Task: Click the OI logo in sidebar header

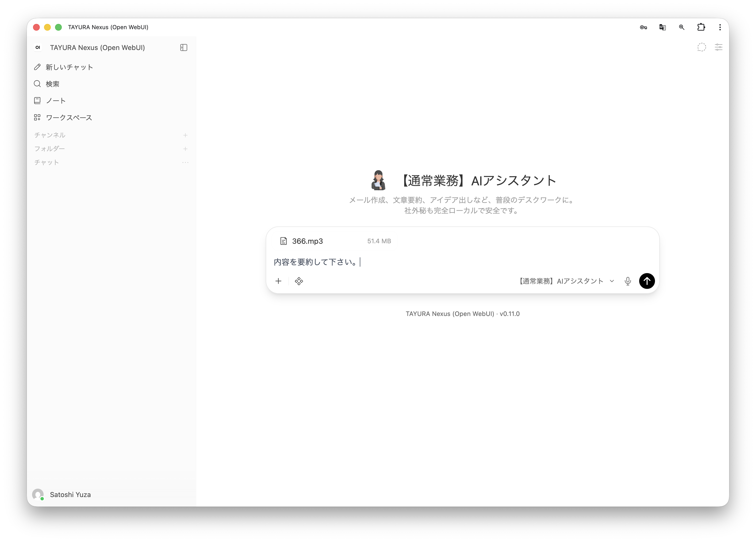Action: click(38, 48)
